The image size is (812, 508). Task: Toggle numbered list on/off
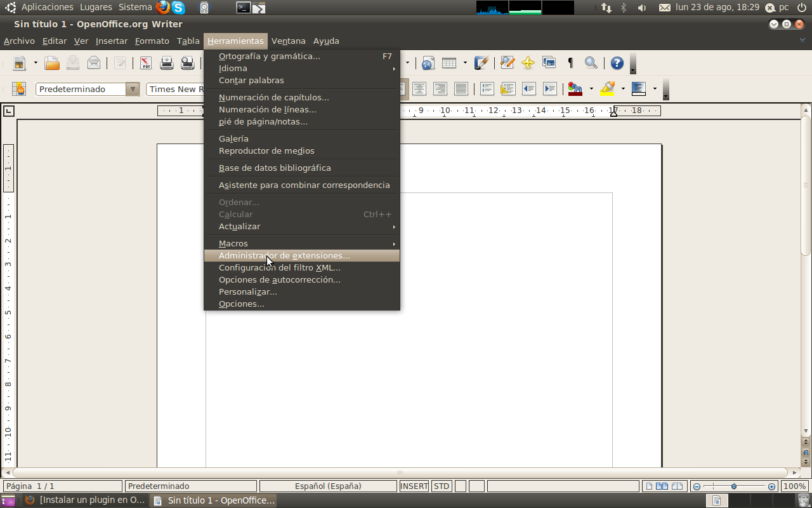tap(487, 89)
